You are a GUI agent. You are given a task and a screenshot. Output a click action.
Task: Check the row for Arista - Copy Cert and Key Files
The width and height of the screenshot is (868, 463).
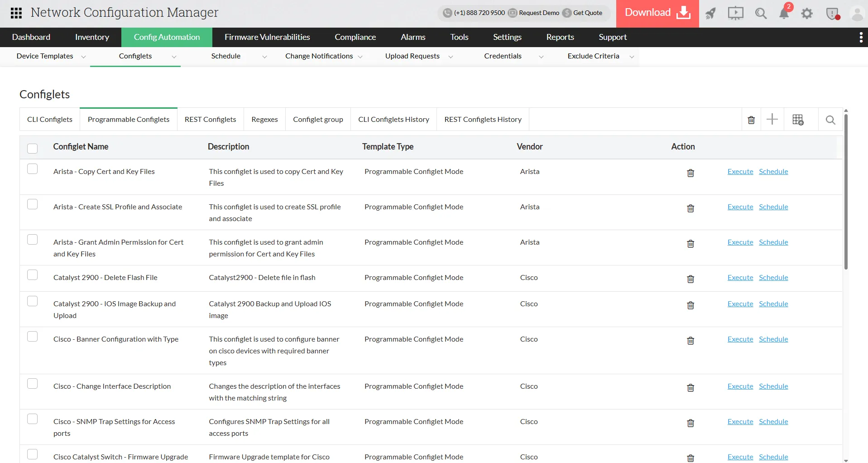32,168
